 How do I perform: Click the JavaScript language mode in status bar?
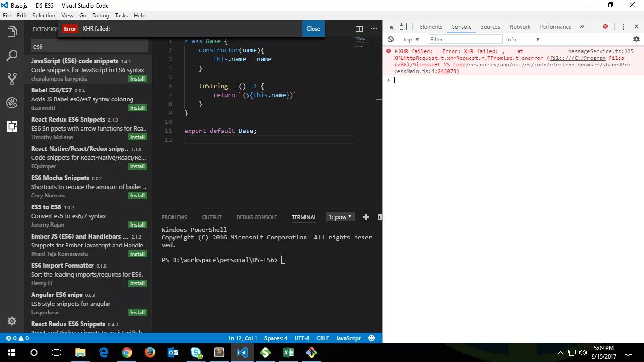pos(348,338)
